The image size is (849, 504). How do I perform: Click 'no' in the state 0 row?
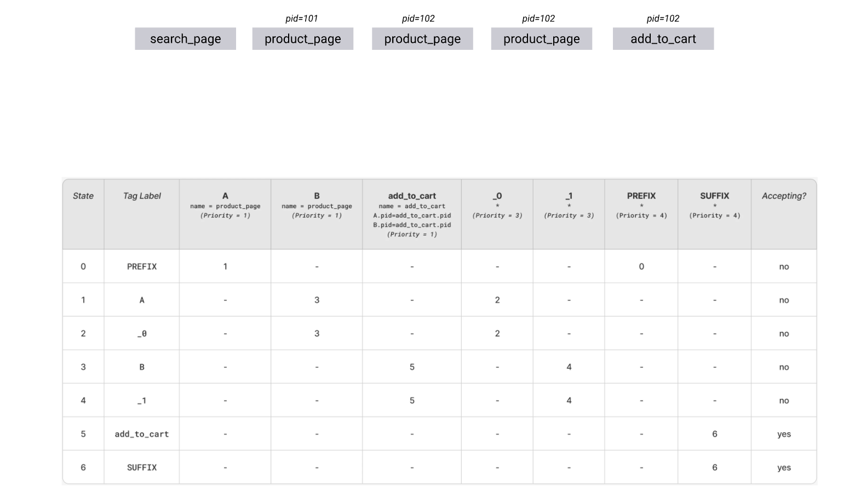coord(784,267)
